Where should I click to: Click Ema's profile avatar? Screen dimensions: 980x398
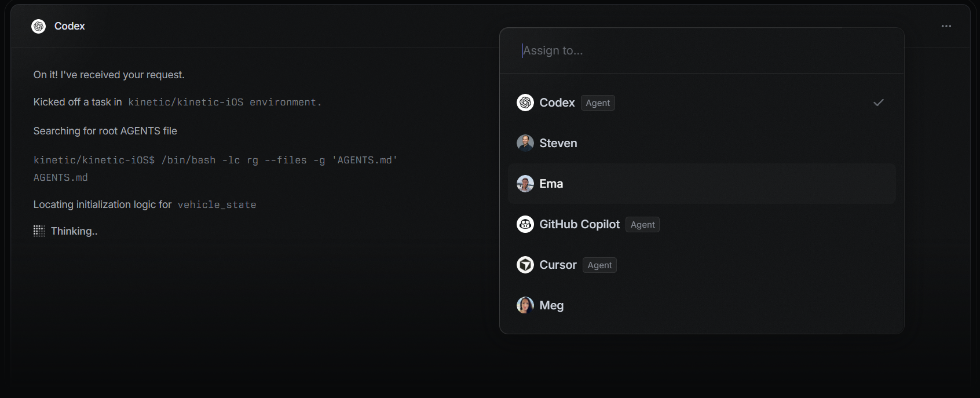pyautogui.click(x=525, y=184)
